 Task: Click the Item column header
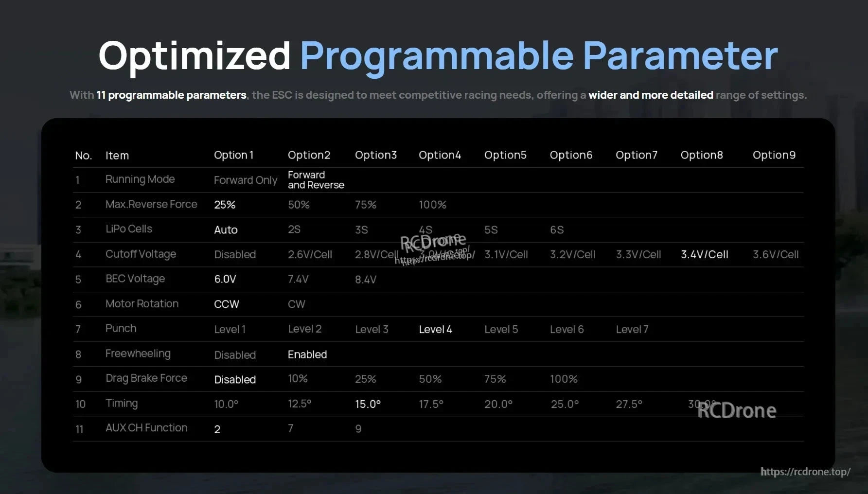click(x=117, y=155)
